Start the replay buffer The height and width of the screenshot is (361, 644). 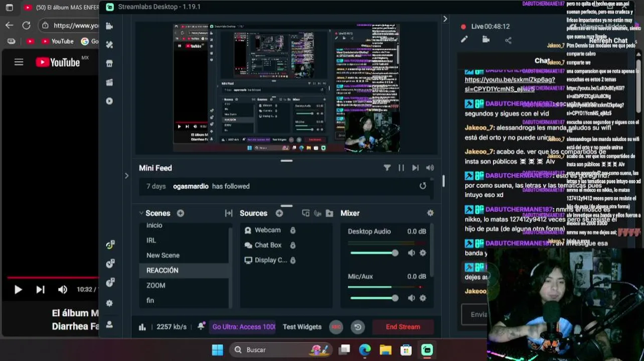pyautogui.click(x=358, y=327)
